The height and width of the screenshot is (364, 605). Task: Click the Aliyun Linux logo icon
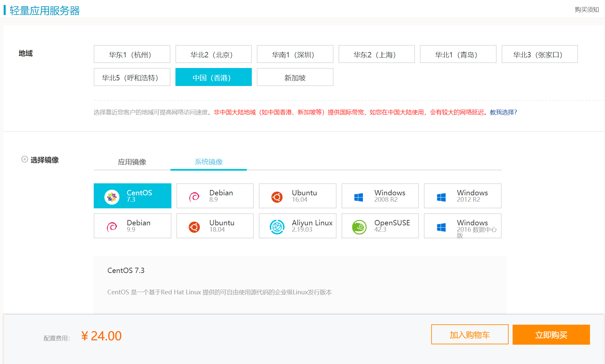(277, 227)
